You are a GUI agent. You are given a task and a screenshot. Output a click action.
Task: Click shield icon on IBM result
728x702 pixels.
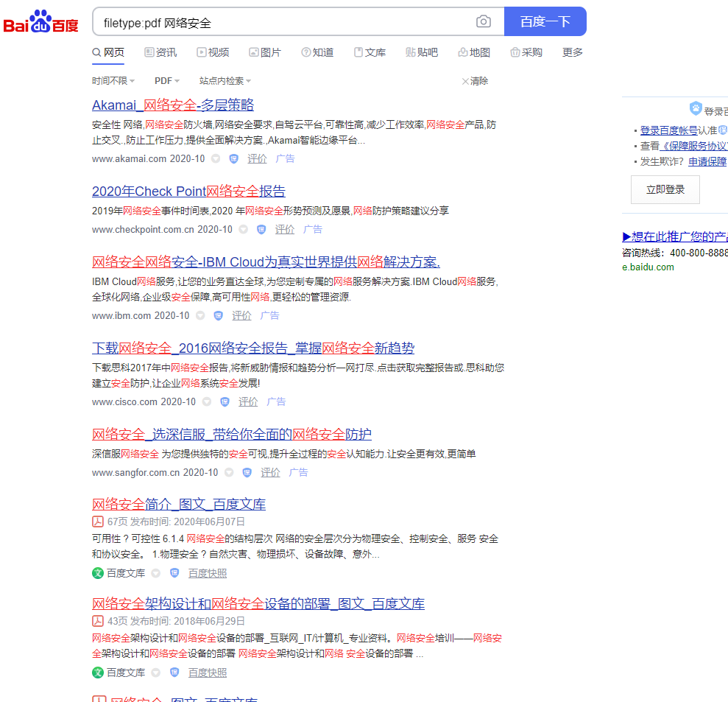pos(218,315)
